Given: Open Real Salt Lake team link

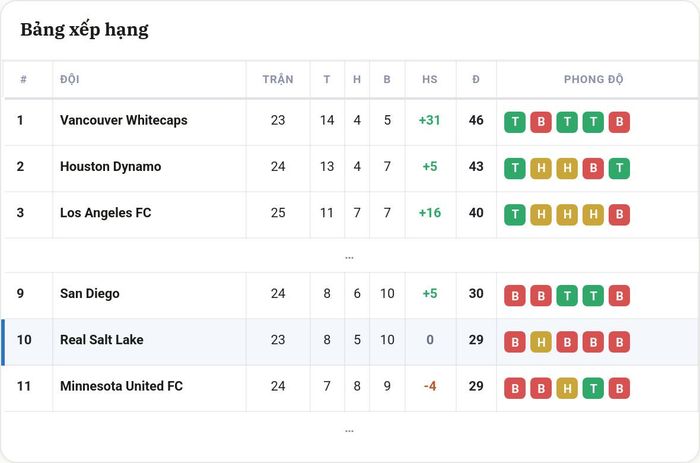Looking at the screenshot, I should click(x=102, y=340).
